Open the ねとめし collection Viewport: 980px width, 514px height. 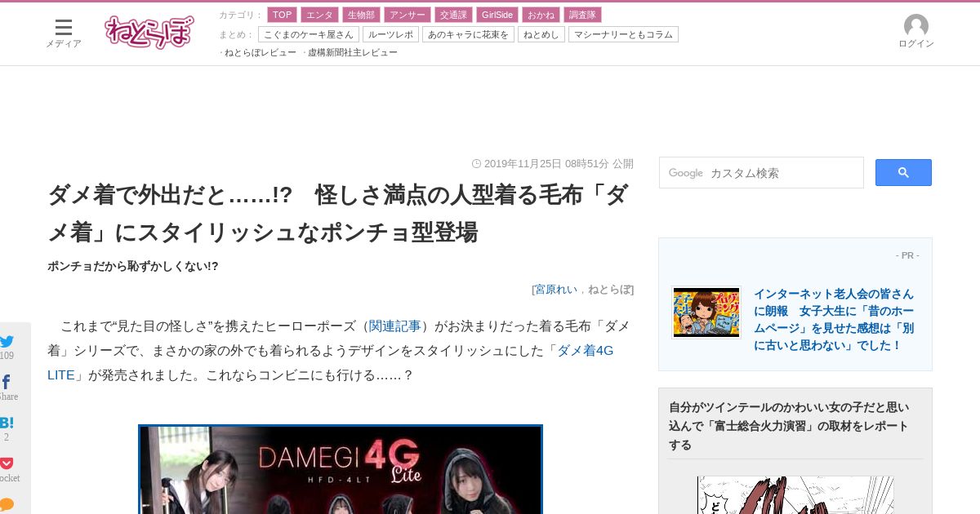[541, 34]
